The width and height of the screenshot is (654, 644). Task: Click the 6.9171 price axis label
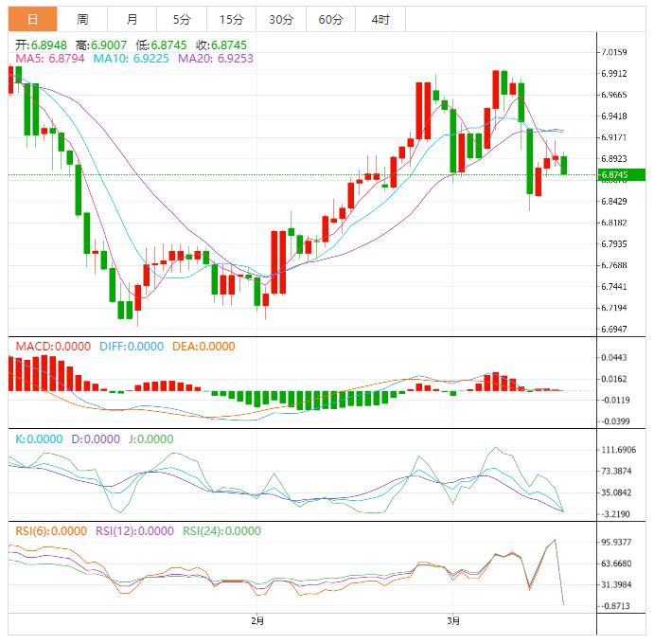pyautogui.click(x=613, y=137)
